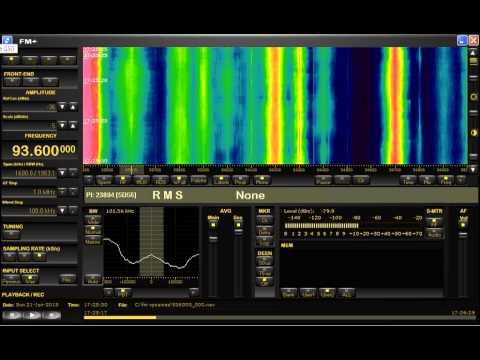480x360 pixels.
Task: Select 75us de-emphasis under DEEM
Action: 265,272
